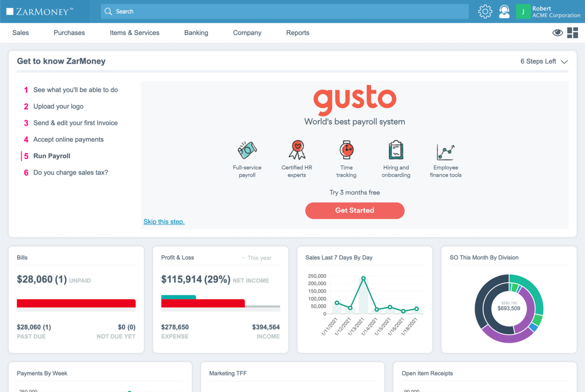
Task: Select step 6 Do you charge sales tax?
Action: point(66,172)
